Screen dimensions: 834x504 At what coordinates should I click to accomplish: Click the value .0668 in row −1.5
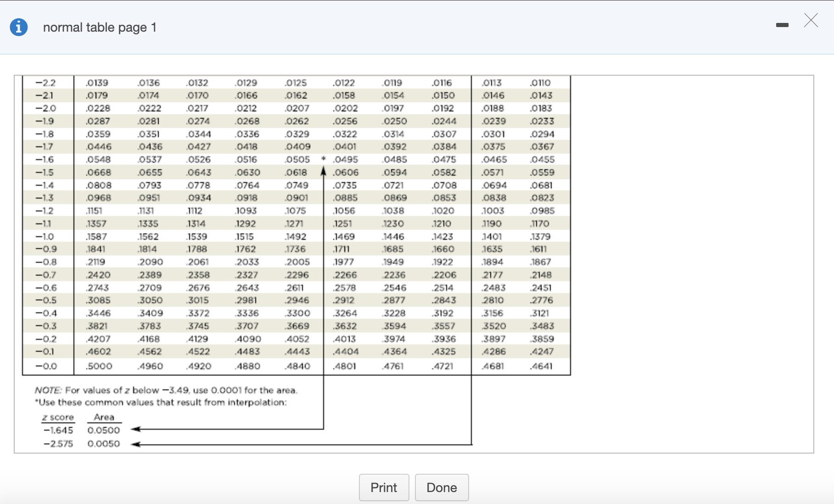[99, 172]
